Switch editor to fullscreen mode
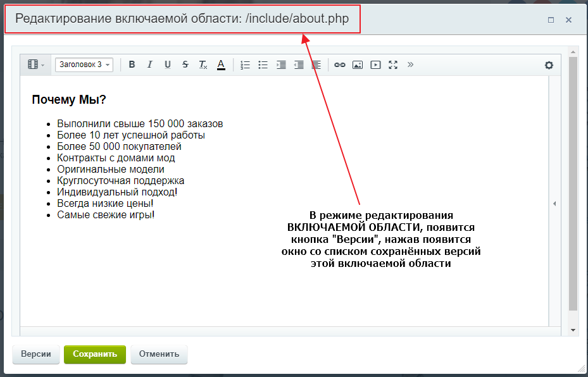 (x=393, y=65)
